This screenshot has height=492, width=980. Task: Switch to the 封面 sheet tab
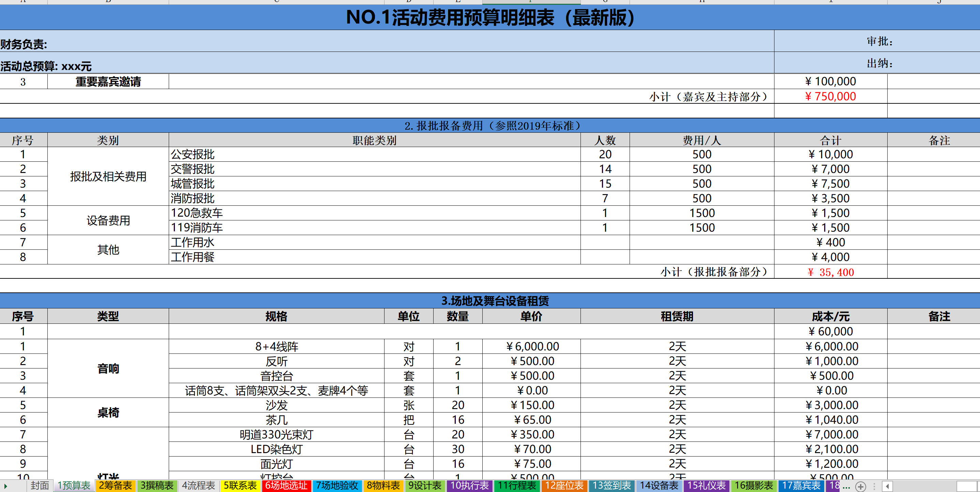pos(40,486)
